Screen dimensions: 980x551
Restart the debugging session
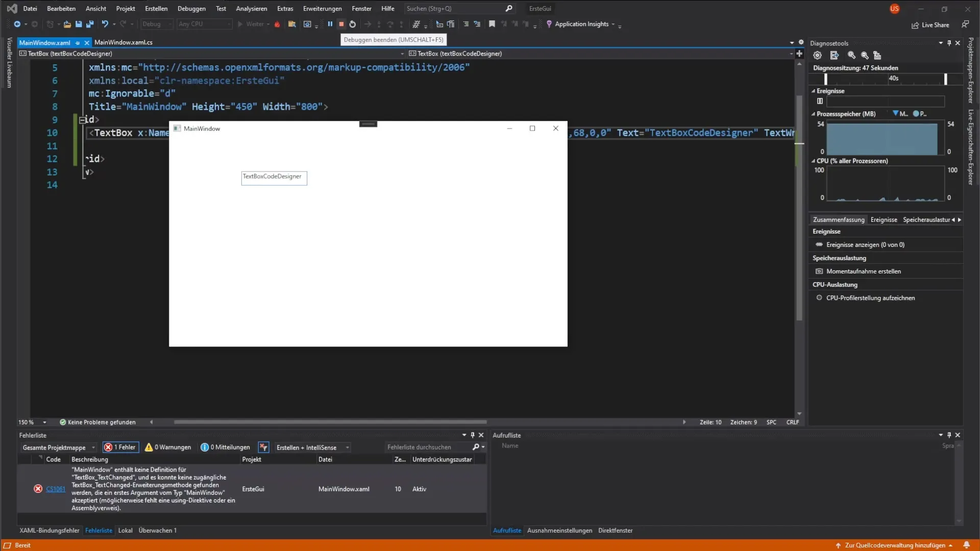point(353,24)
